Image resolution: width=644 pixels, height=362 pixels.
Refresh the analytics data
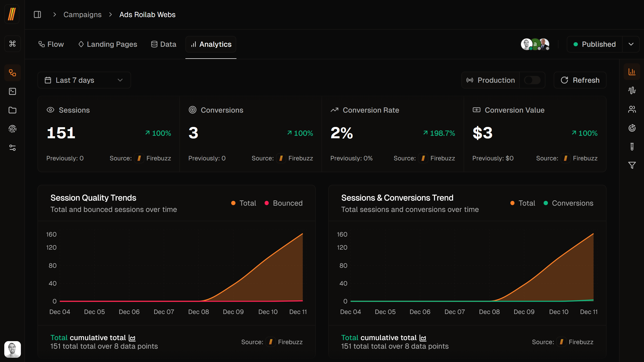pyautogui.click(x=580, y=80)
